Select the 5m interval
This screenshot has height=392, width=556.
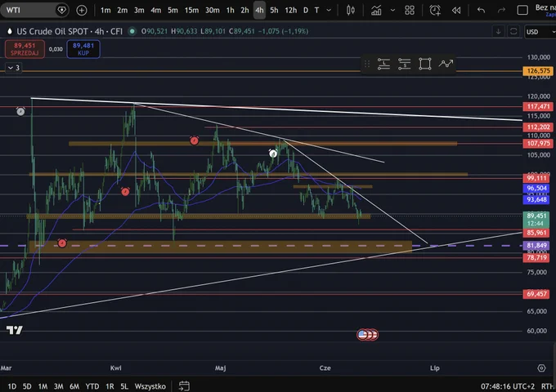173,11
